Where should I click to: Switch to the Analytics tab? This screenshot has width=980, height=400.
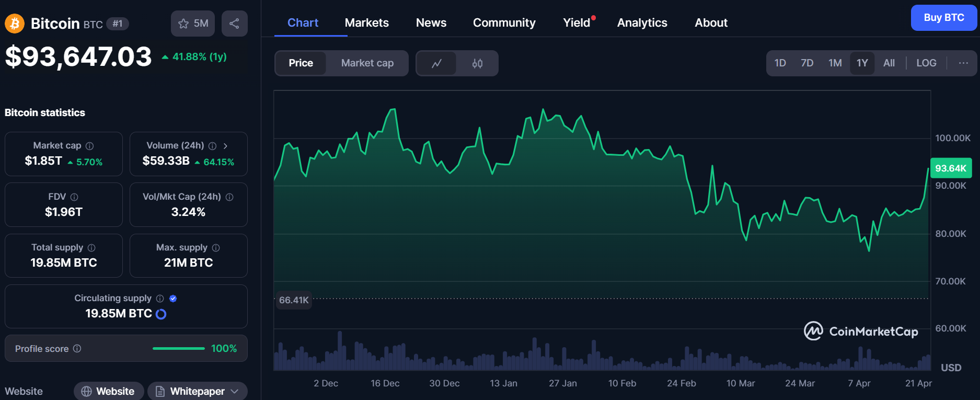click(x=642, y=23)
